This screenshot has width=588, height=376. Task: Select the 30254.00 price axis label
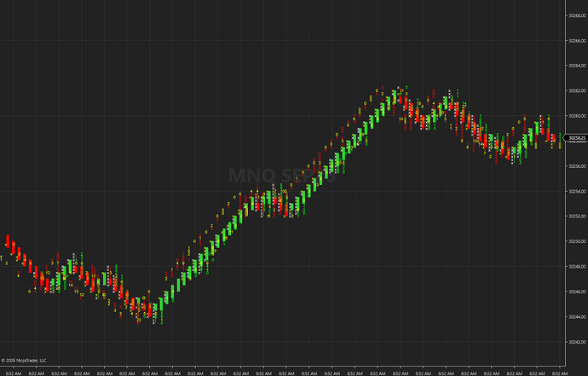click(x=577, y=191)
